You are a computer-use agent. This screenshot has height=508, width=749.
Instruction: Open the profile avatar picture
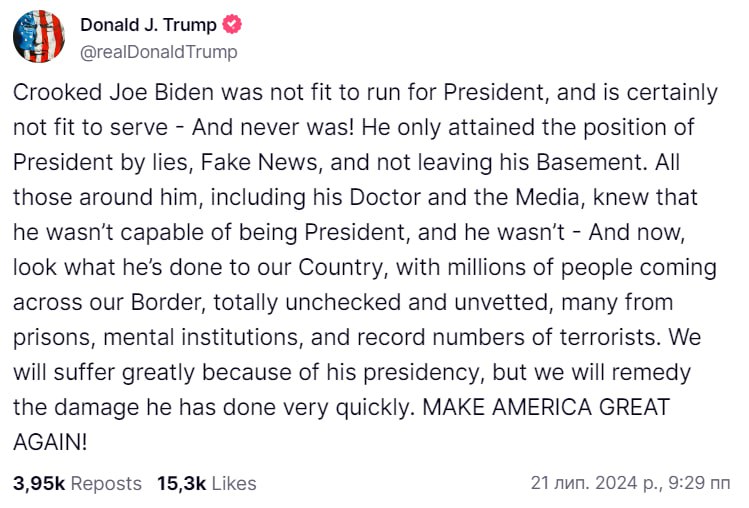(x=38, y=38)
